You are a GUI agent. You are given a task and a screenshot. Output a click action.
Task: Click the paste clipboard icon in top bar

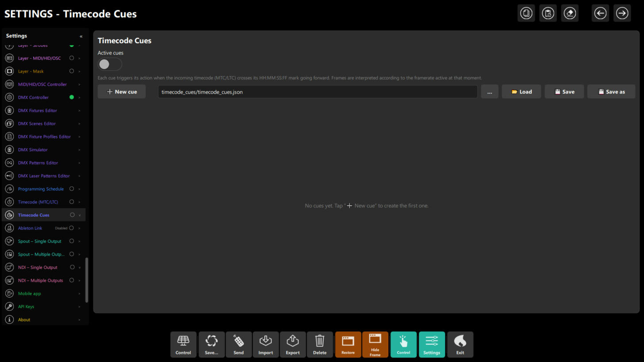[x=548, y=13]
